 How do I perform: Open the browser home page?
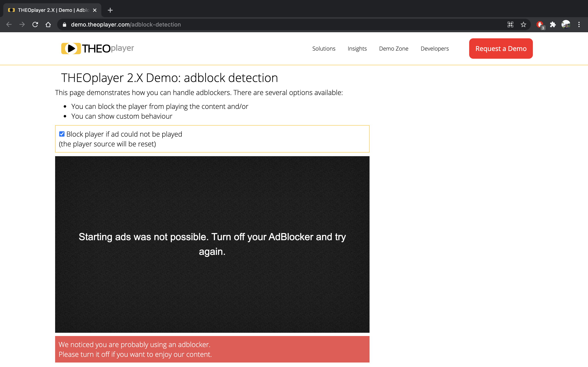point(48,24)
